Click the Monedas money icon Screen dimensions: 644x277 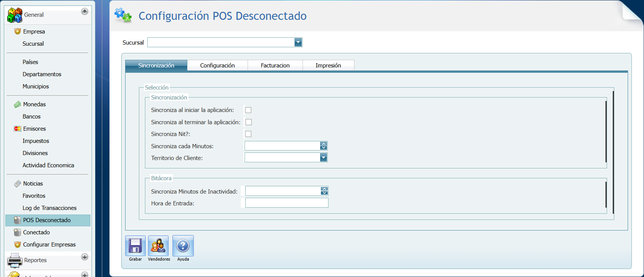pyautogui.click(x=18, y=104)
